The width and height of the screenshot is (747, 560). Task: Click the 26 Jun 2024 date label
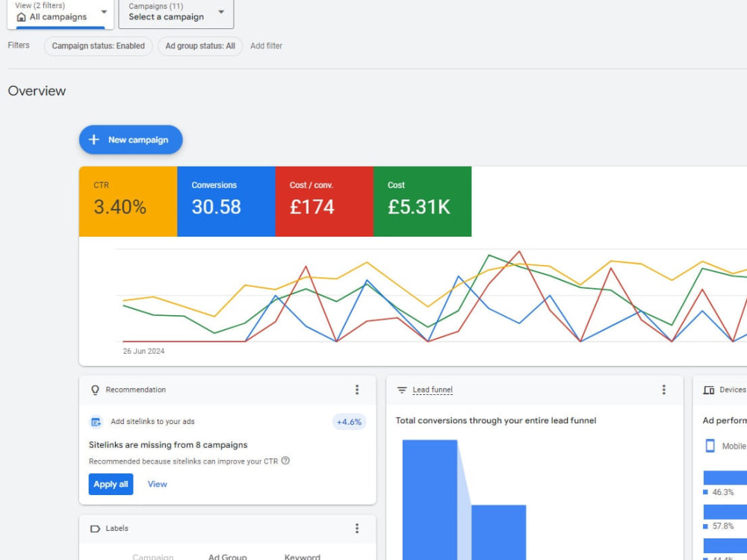(x=143, y=351)
